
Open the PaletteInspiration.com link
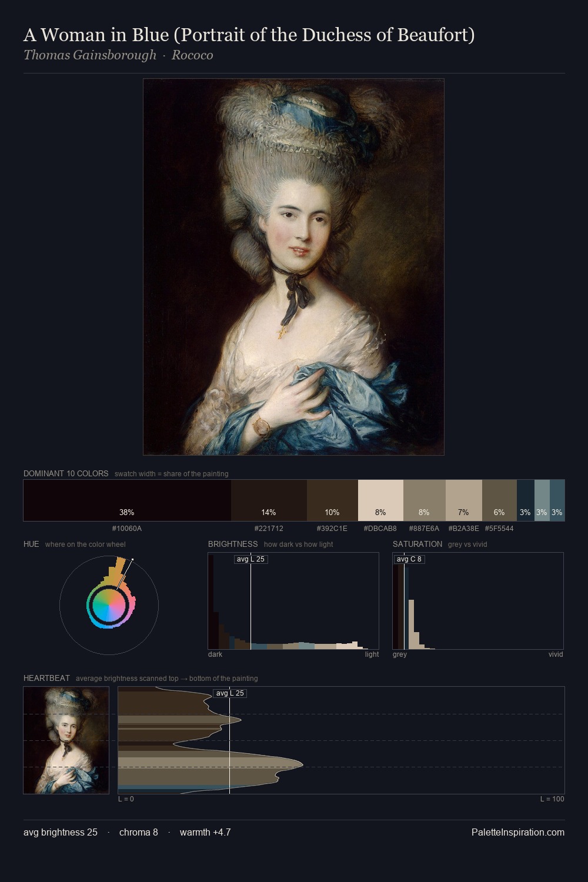coord(517,832)
